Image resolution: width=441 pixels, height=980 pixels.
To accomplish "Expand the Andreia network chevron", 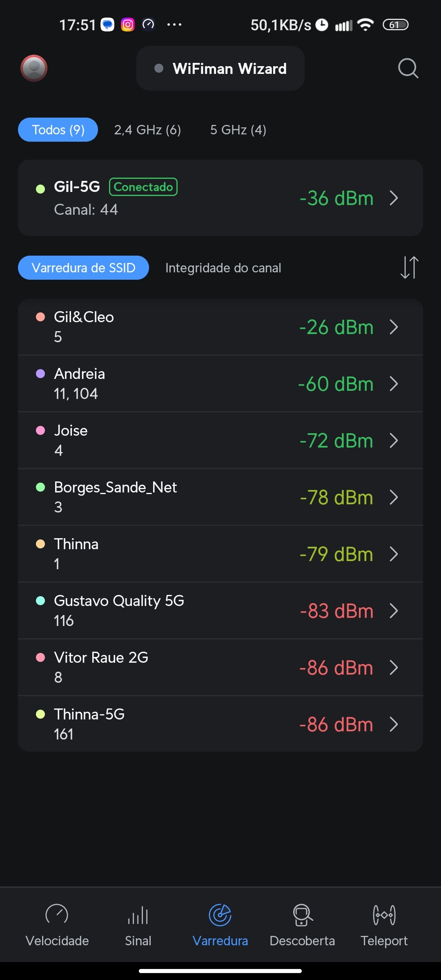I will (x=394, y=384).
